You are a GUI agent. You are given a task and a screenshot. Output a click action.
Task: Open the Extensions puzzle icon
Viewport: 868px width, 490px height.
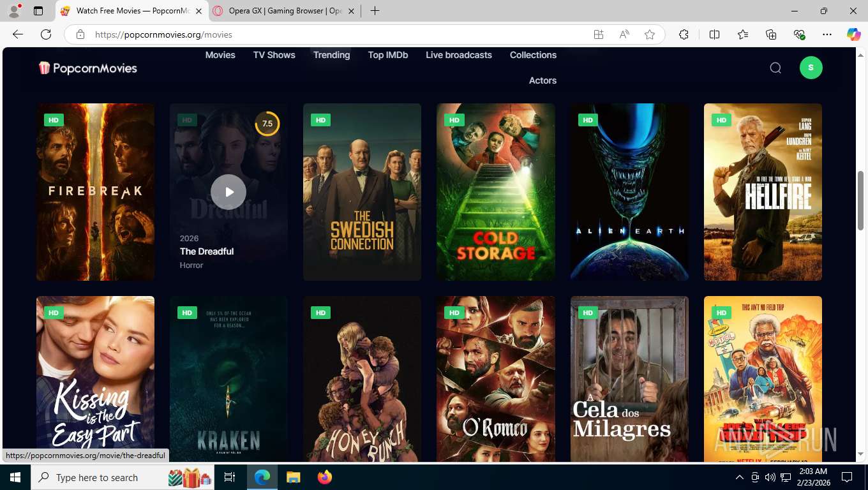[x=684, y=34]
